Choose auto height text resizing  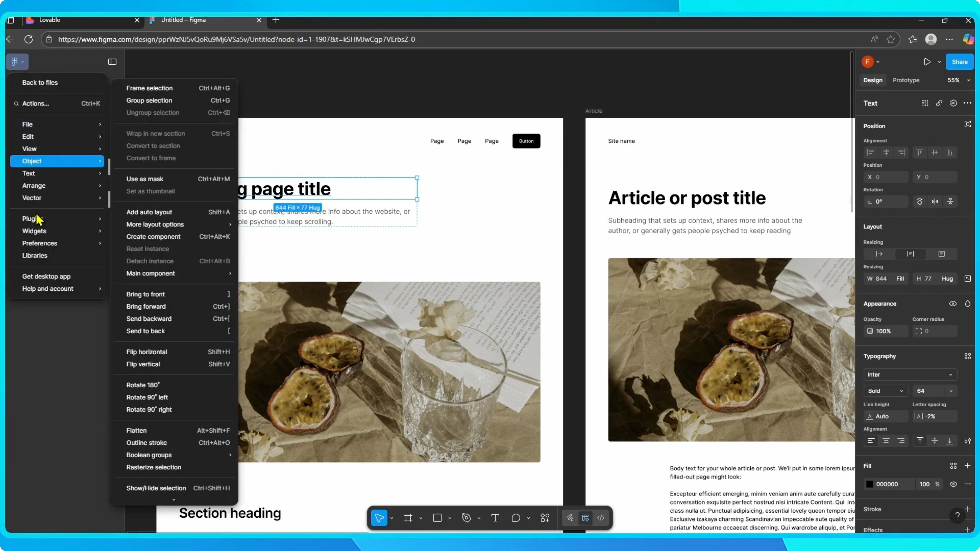pyautogui.click(x=910, y=254)
